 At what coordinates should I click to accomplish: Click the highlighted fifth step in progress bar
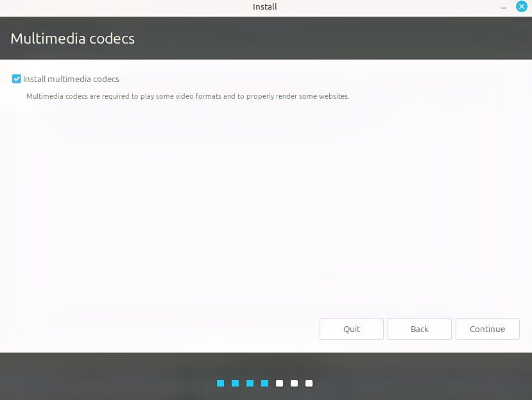coord(280,383)
